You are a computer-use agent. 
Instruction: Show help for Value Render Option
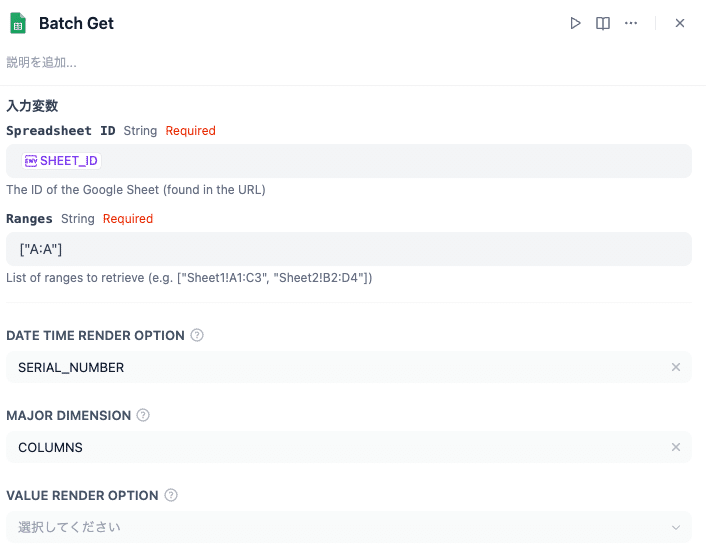(171, 495)
